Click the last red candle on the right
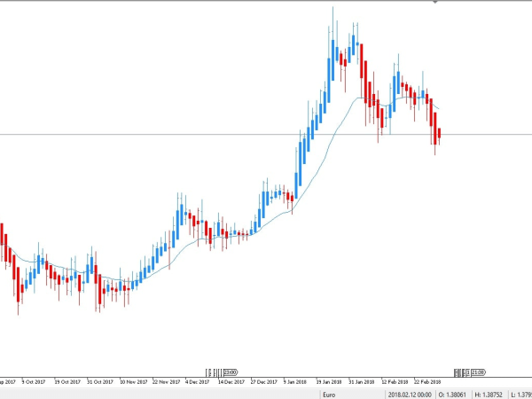The height and width of the screenshot is (399, 532). [439, 134]
